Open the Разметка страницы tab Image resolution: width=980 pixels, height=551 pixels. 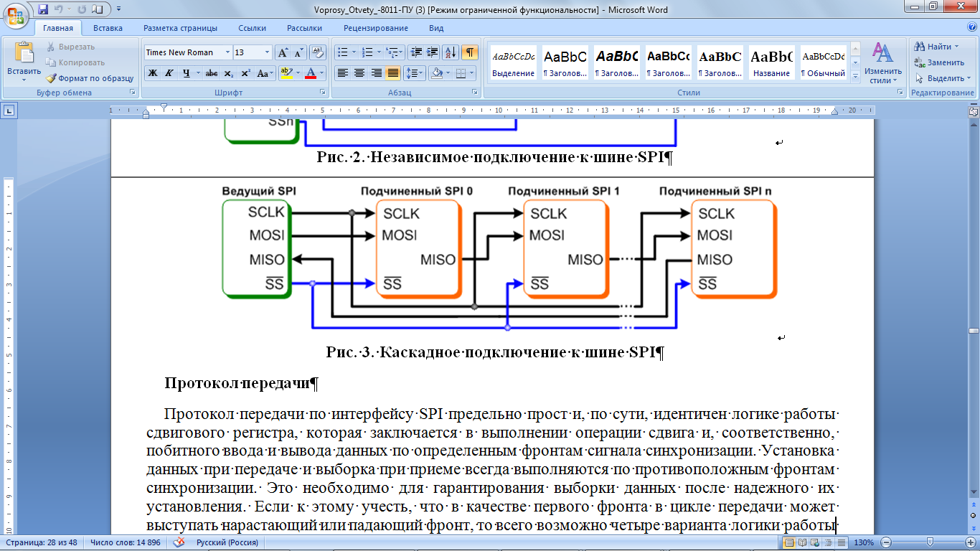[180, 28]
